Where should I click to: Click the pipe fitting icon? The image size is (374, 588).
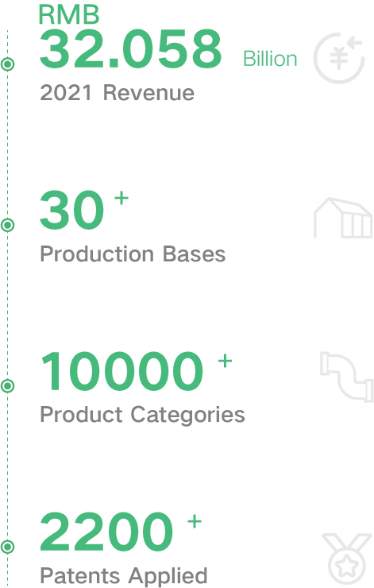coord(347,377)
